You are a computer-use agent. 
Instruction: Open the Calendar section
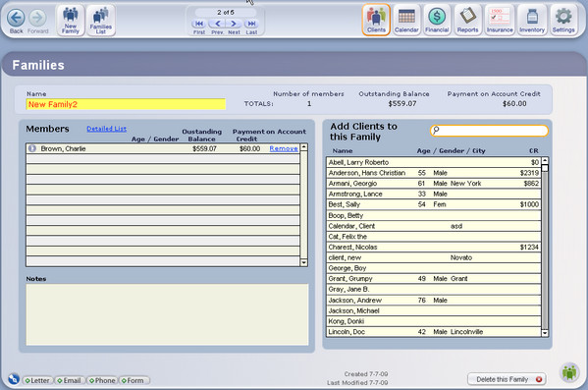click(x=406, y=20)
